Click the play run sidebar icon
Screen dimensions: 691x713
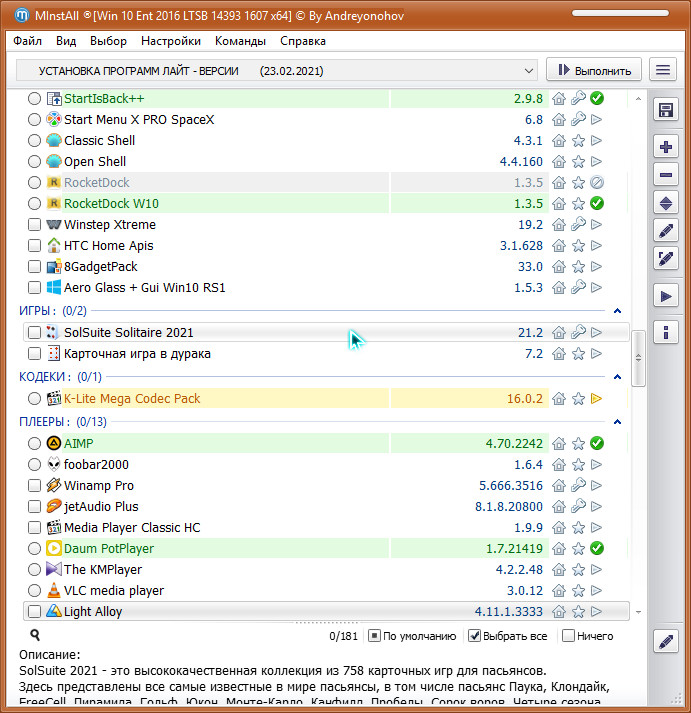click(666, 296)
